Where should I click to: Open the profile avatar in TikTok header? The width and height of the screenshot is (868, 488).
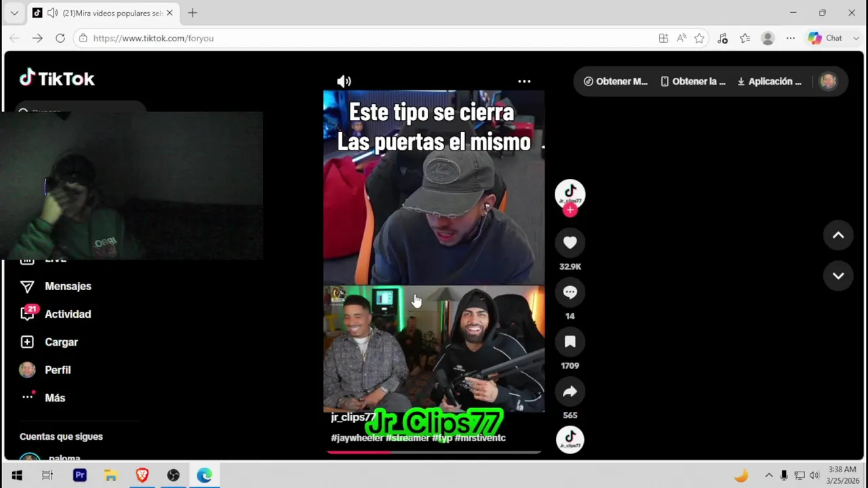(828, 81)
